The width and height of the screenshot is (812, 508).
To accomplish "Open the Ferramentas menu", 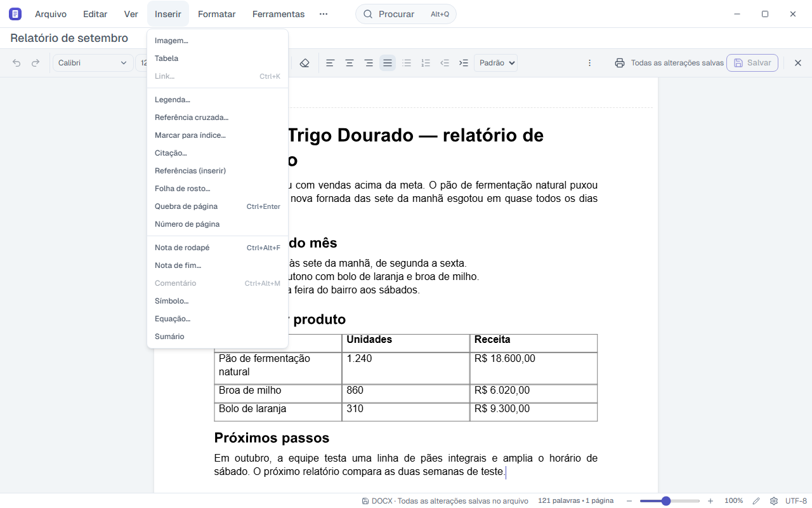I will coord(278,14).
